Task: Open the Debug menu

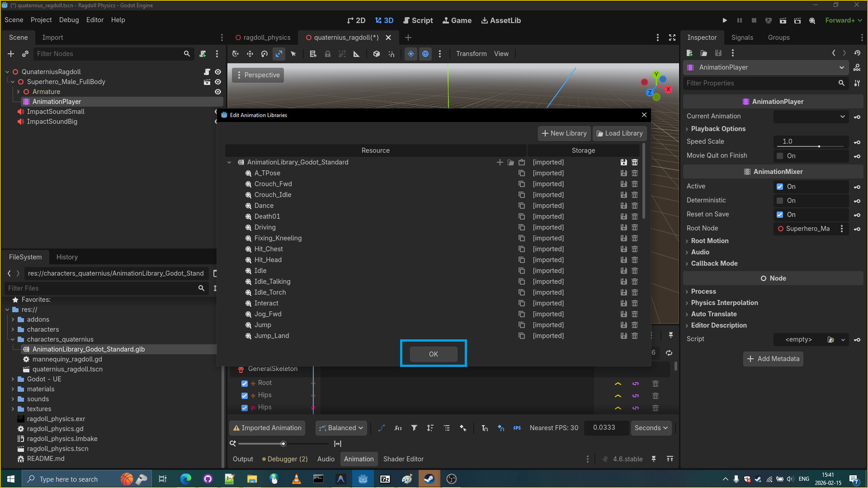Action: click(69, 20)
